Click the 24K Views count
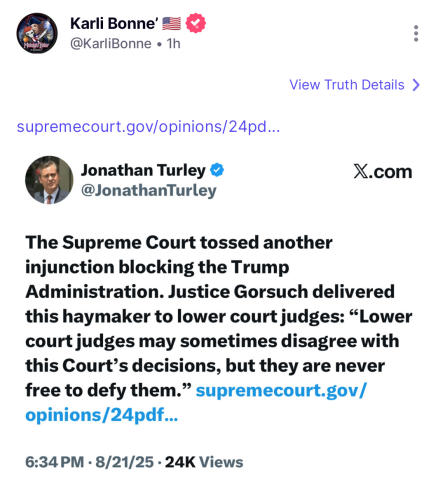The width and height of the screenshot is (445, 500). [x=204, y=462]
